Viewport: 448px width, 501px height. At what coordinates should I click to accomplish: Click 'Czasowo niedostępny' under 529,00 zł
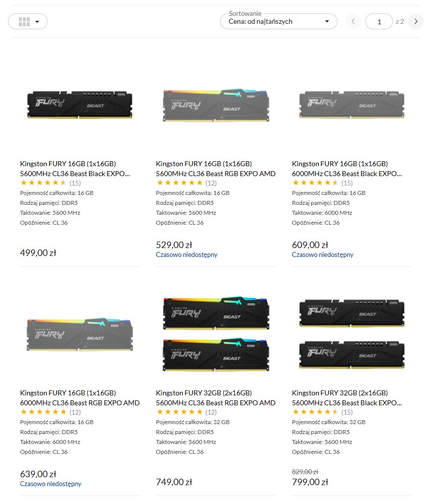click(x=186, y=254)
